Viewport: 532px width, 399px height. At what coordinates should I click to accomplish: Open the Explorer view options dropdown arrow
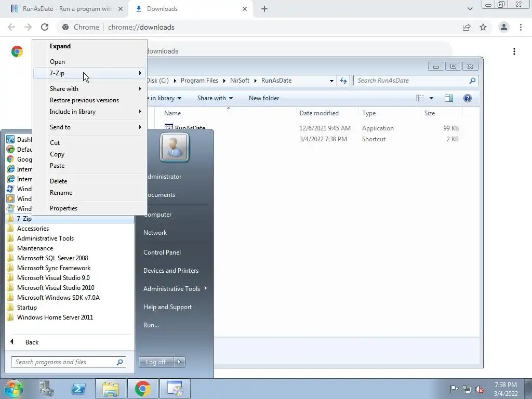(x=431, y=98)
